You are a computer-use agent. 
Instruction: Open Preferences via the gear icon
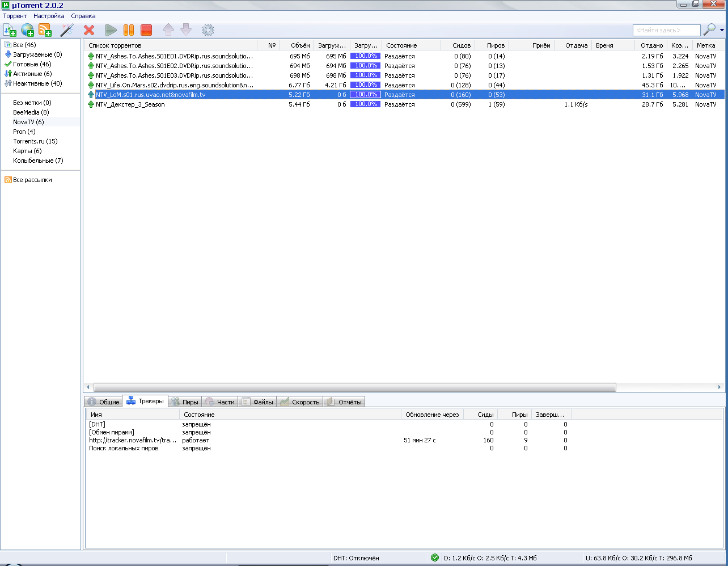tap(208, 30)
